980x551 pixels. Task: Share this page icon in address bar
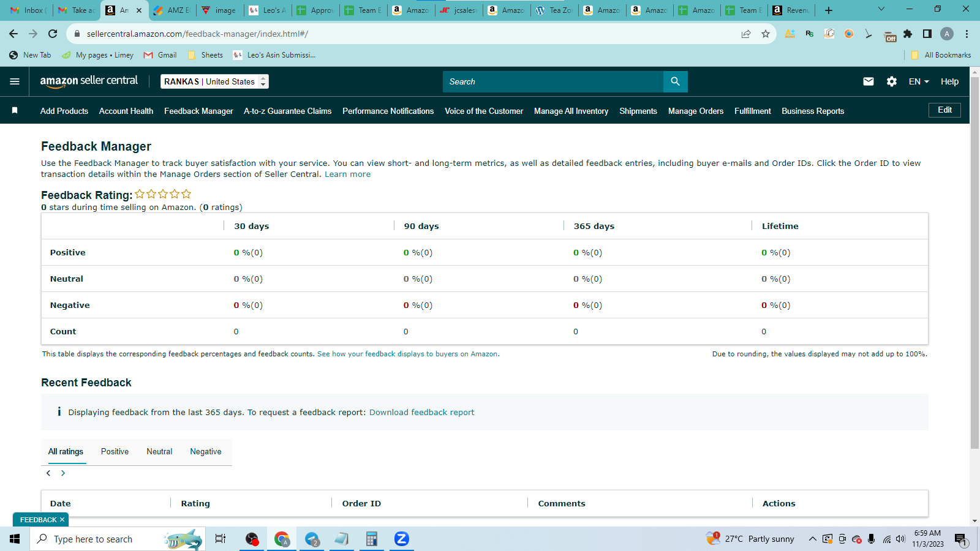746,34
